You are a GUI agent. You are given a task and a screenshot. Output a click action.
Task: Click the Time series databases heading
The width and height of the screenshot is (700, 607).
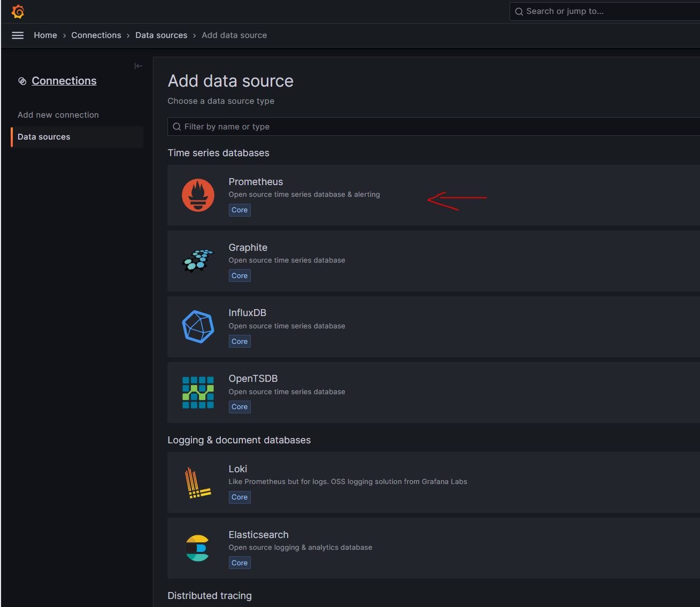[x=218, y=153]
